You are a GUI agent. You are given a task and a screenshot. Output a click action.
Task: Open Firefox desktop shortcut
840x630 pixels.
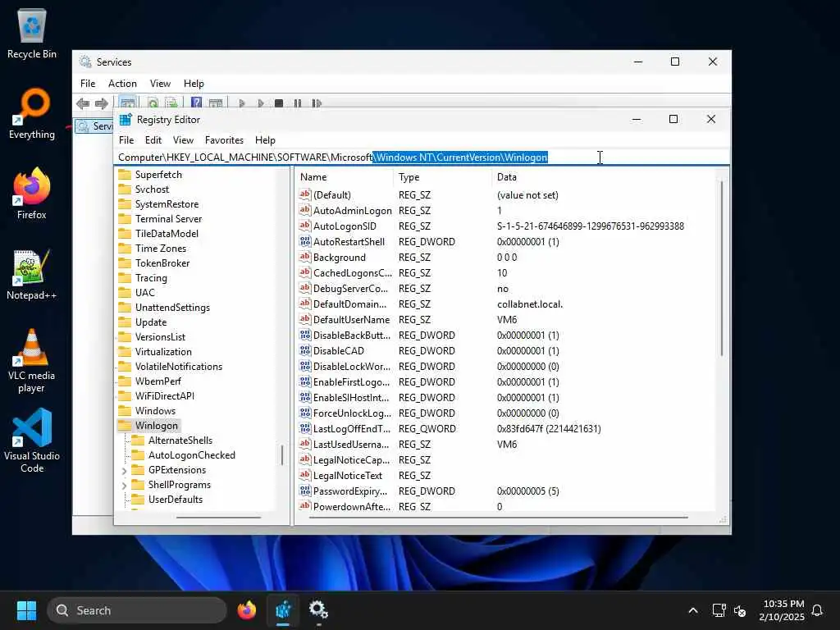(32, 194)
